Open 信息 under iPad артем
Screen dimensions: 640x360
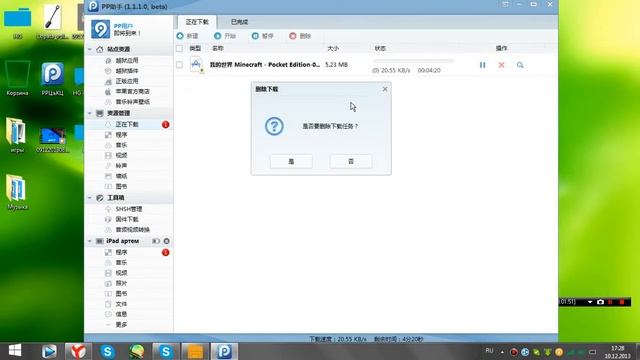[121, 314]
